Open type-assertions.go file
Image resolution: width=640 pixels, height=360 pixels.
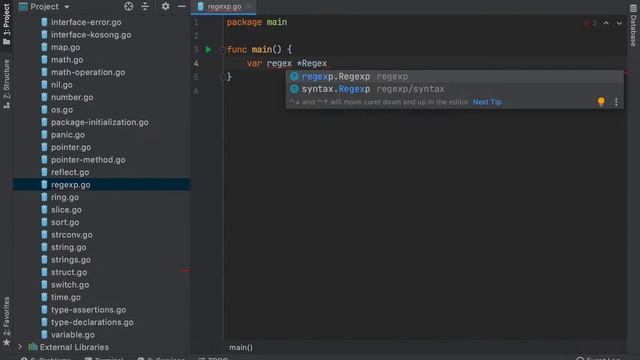click(x=88, y=310)
